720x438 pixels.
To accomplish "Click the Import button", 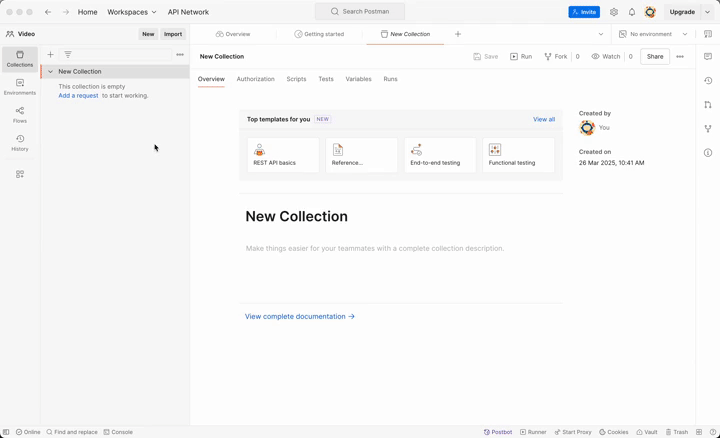I will coord(173,34).
